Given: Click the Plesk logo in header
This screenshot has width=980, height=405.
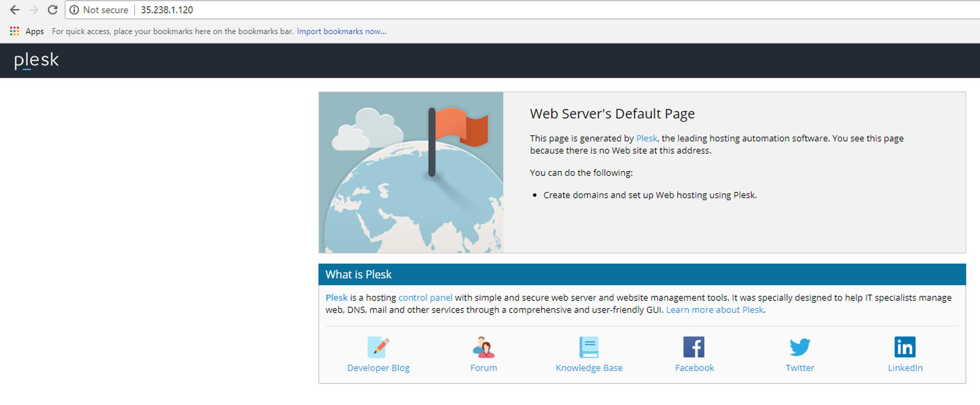Looking at the screenshot, I should click(x=36, y=60).
